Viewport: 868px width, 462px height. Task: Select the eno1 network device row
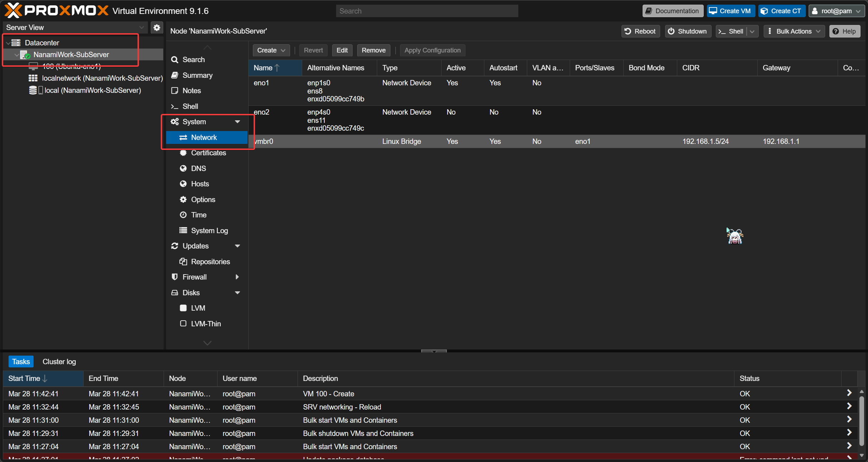557,91
